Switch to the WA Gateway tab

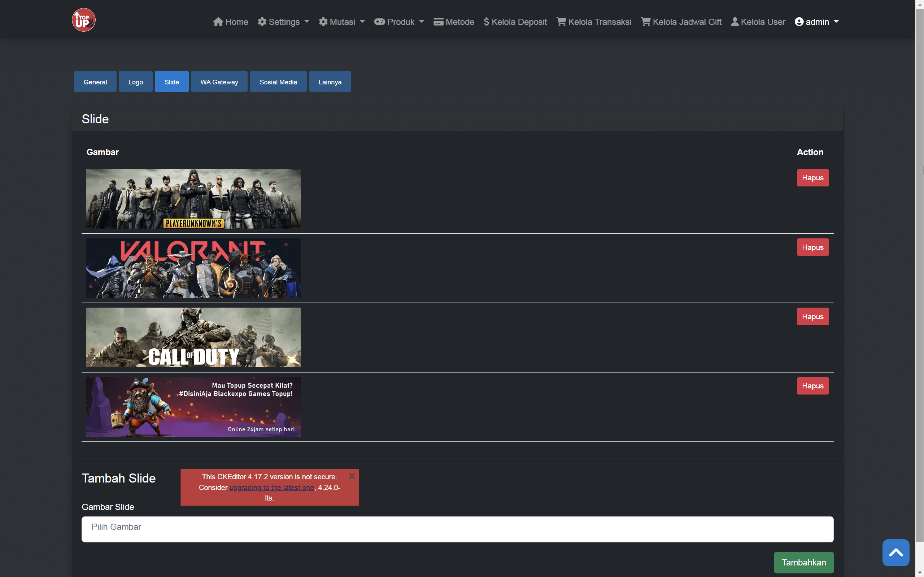click(x=219, y=81)
